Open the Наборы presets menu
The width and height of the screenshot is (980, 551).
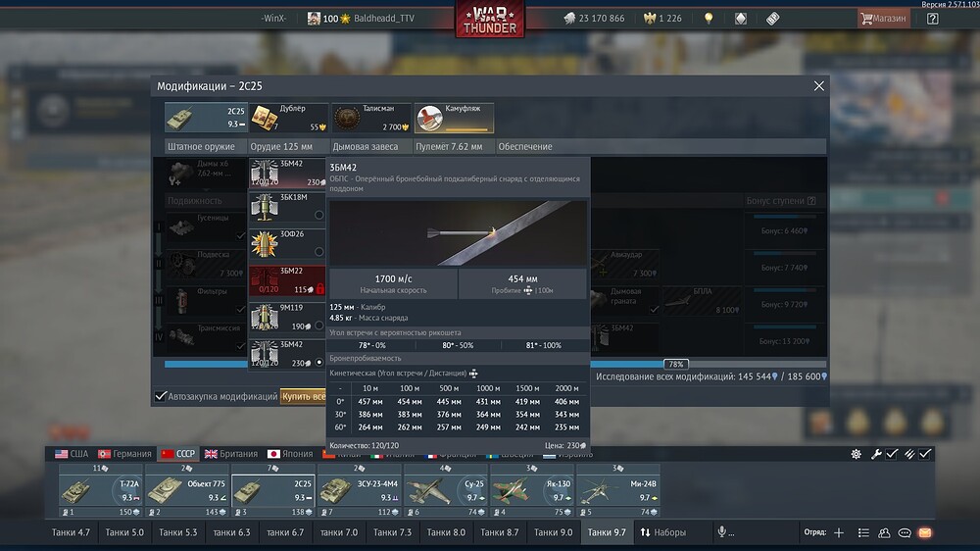point(663,532)
